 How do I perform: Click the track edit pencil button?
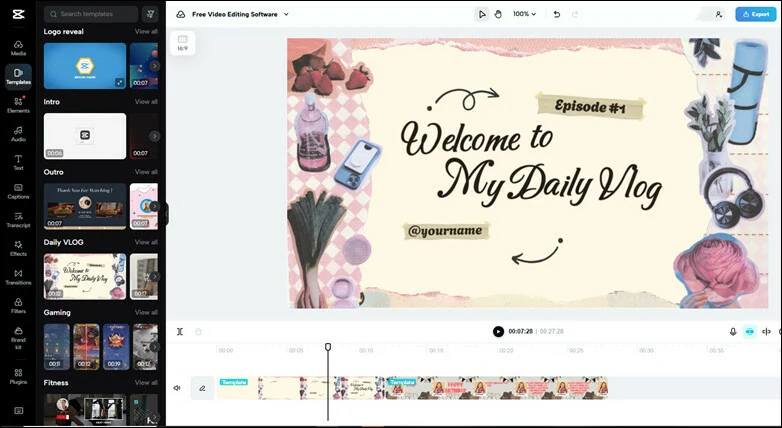(202, 388)
